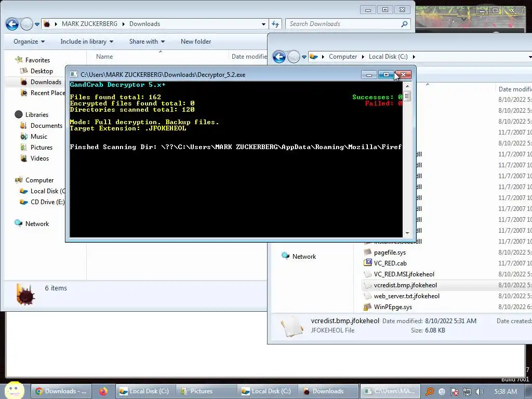Open network tray icon
Screen dimensions: 532x399
[467, 392]
